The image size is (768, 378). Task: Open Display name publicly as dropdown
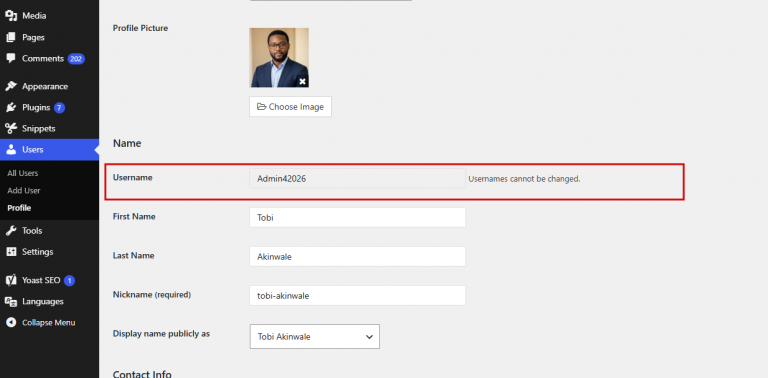(315, 336)
